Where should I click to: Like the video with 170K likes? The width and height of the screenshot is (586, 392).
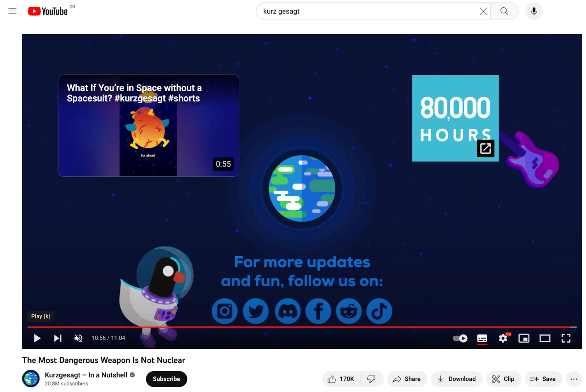(x=341, y=379)
